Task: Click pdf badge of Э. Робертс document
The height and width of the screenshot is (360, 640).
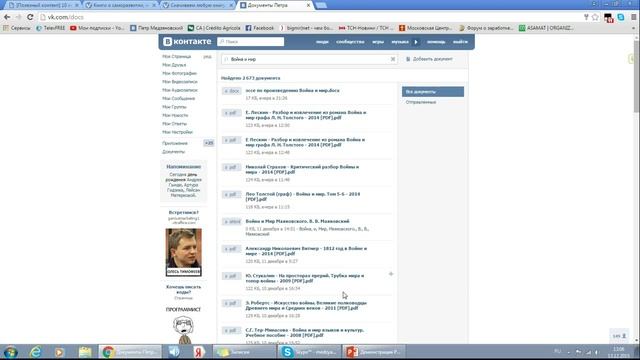Action: [x=232, y=303]
